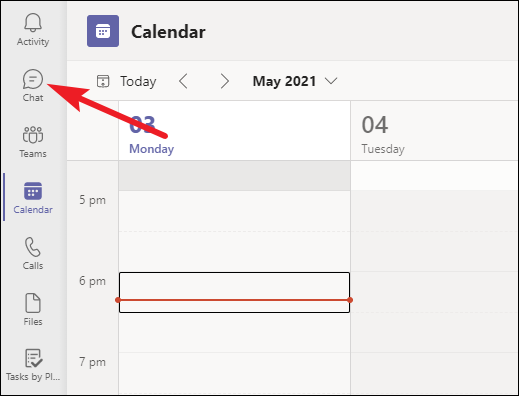Click the 7 pm time slot on Monday

point(234,373)
